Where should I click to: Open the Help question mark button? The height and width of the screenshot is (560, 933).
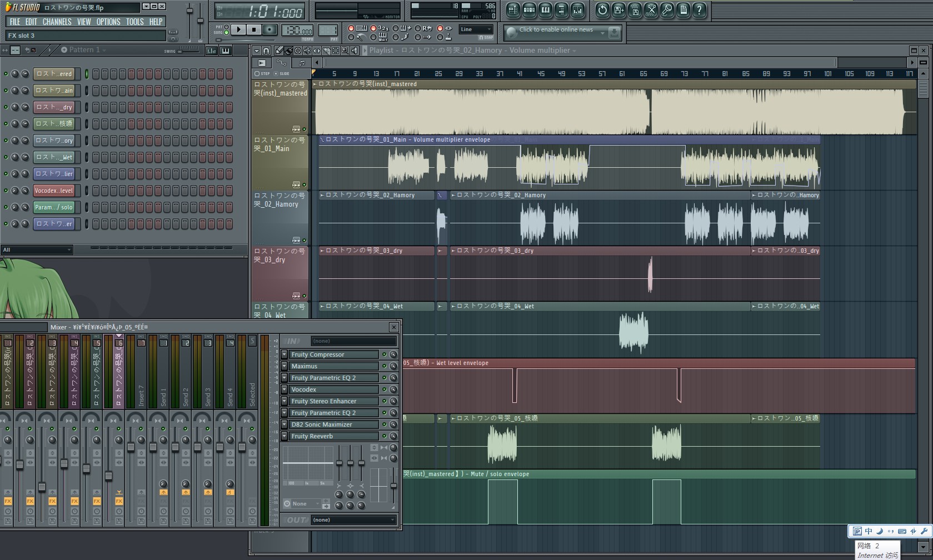coord(700,10)
